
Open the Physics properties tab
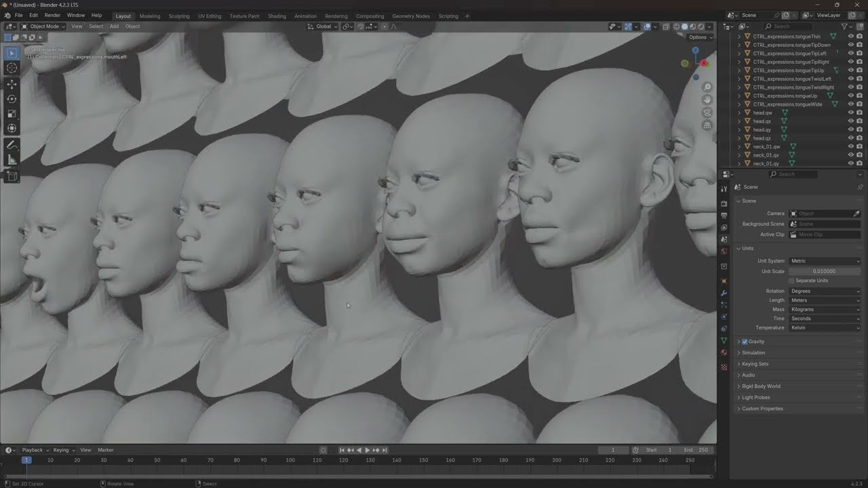click(724, 317)
